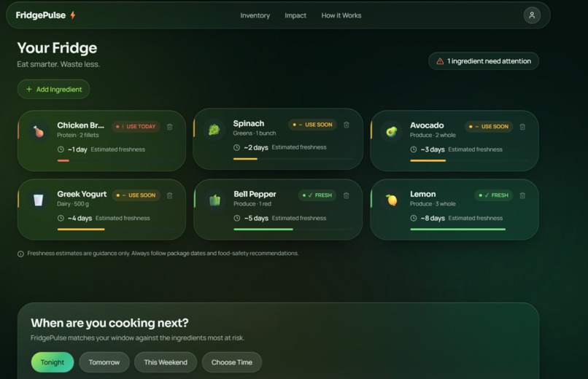Screen dimensions: 588x379
Task: Click 'Greens · 1 bunch' text
Action: point(255,133)
